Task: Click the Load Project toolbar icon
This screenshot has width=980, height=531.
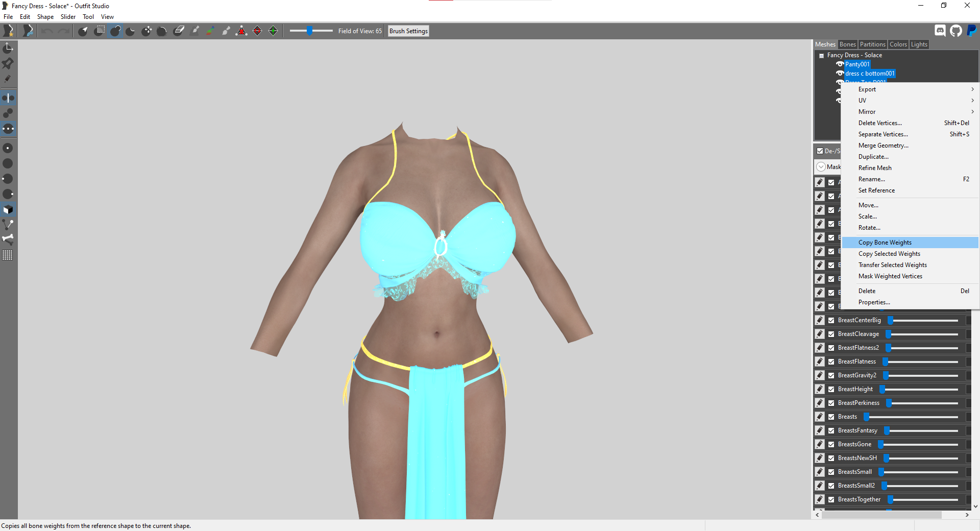Action: [x=28, y=31]
